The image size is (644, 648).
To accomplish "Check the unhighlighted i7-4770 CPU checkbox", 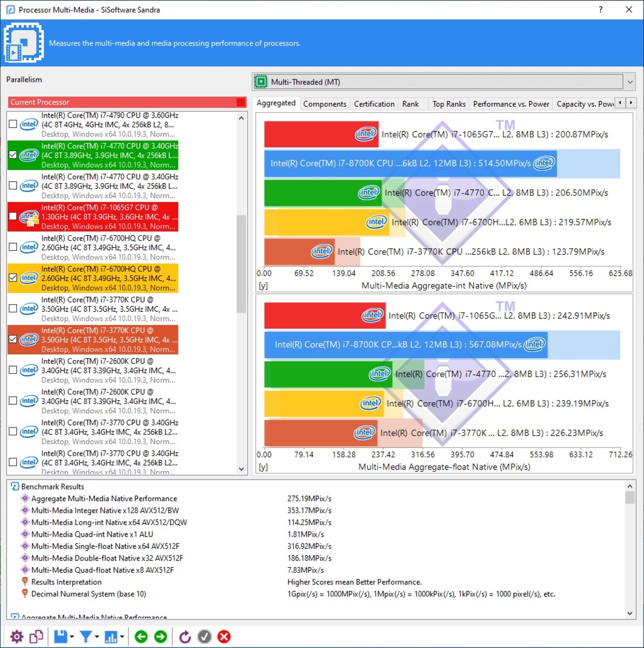I will point(13,186).
